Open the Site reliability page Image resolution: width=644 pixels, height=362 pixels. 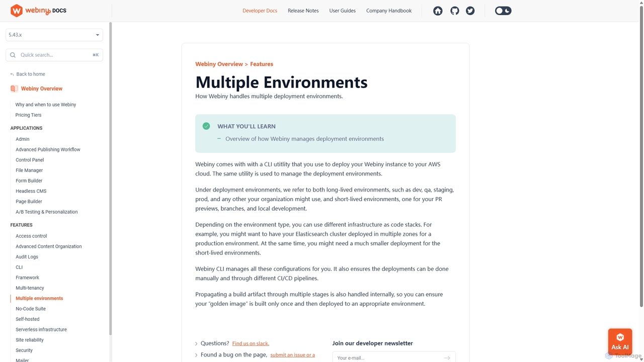[30, 340]
